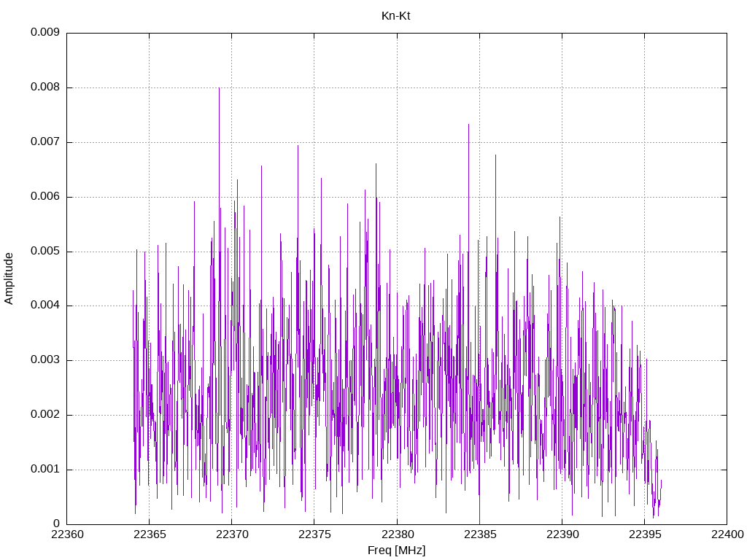This screenshot has width=747, height=560.
Task: Click y-axis tick label 0.009
Action: (x=45, y=32)
